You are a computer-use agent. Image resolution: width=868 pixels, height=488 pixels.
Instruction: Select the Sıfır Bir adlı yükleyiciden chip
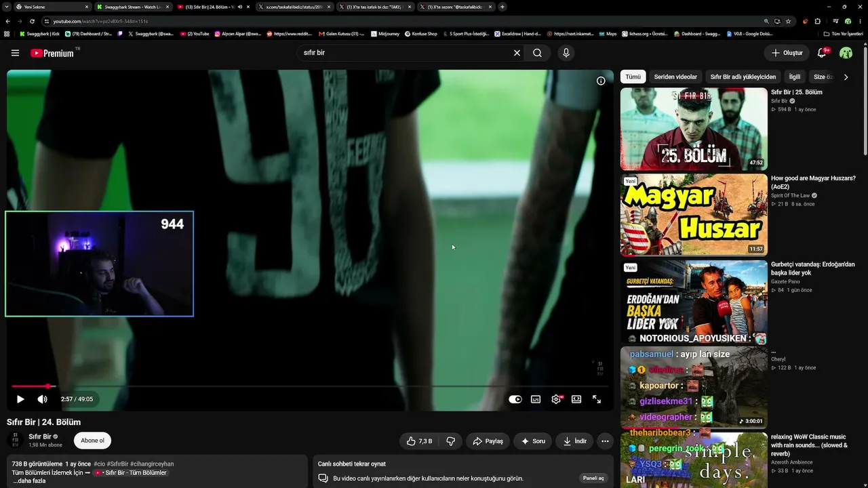tap(743, 77)
